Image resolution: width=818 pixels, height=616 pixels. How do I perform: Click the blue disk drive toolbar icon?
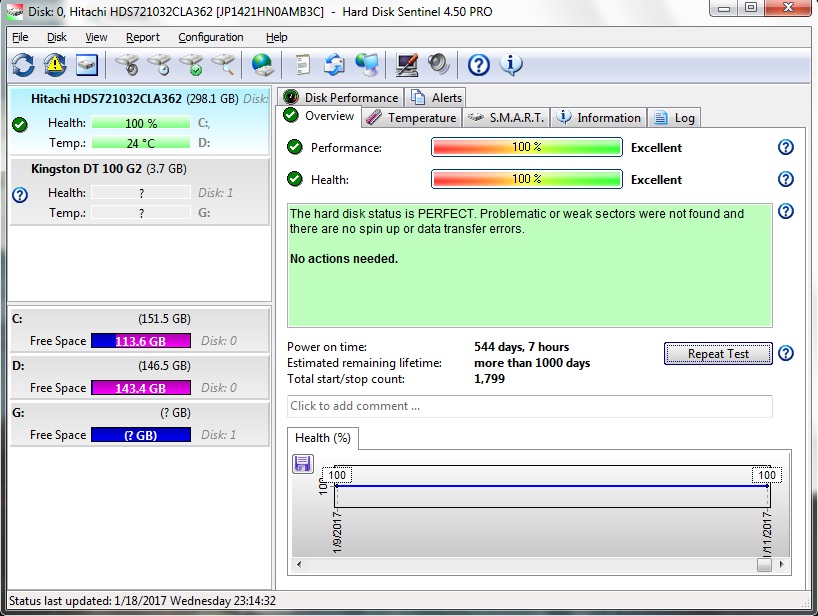pos(87,65)
